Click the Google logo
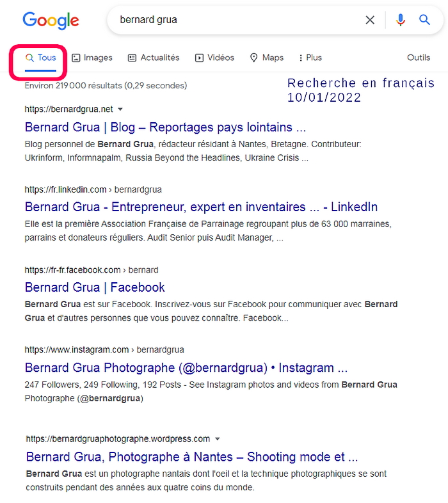 point(51,20)
